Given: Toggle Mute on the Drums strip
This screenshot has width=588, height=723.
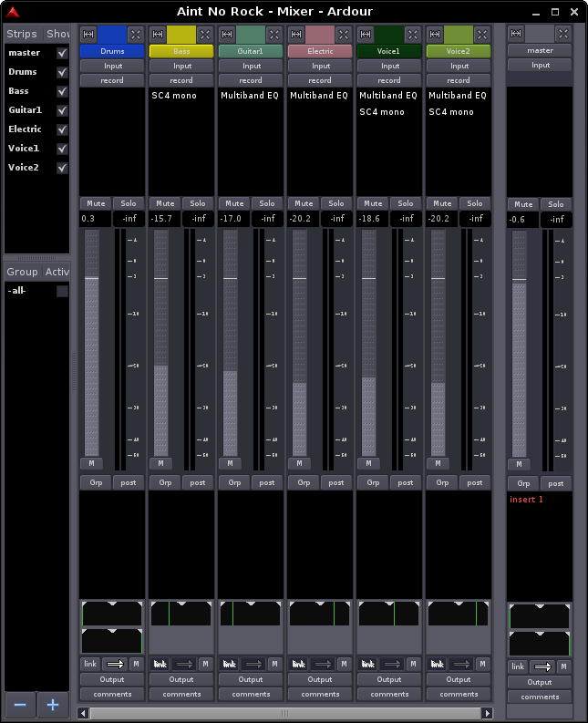Looking at the screenshot, I should point(96,203).
